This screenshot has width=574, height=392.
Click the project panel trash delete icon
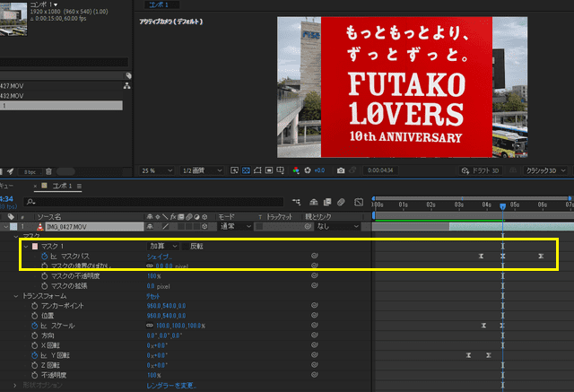(48, 171)
